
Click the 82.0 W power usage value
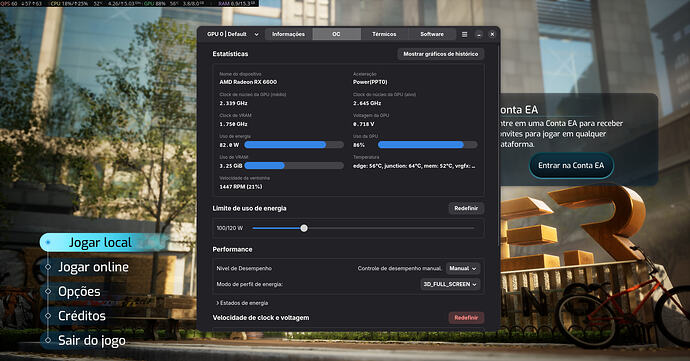pos(229,145)
